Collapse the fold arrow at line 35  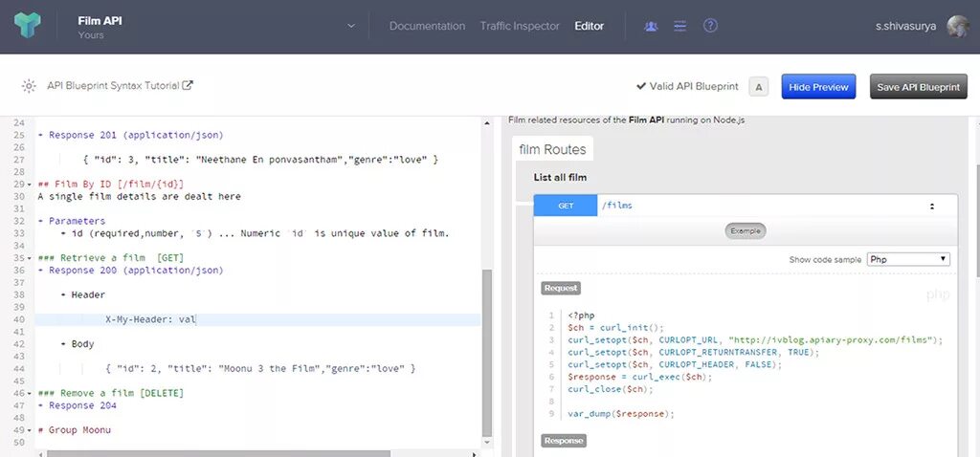click(x=30, y=258)
